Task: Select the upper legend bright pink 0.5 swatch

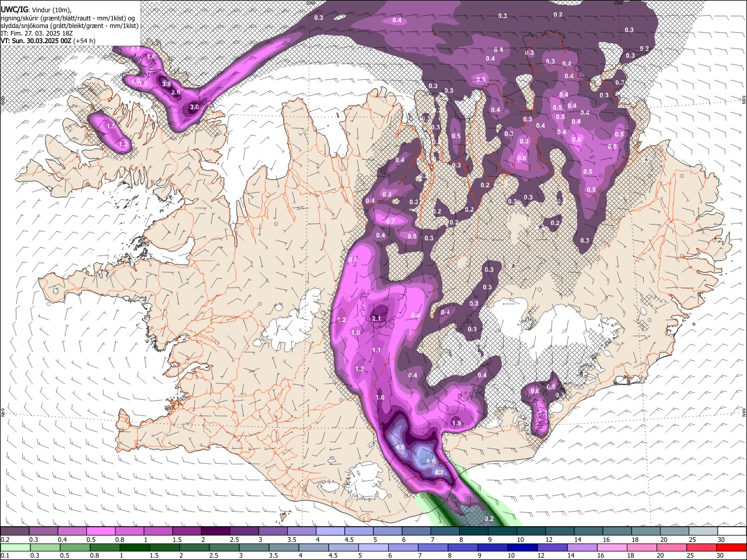Action: tap(100, 531)
